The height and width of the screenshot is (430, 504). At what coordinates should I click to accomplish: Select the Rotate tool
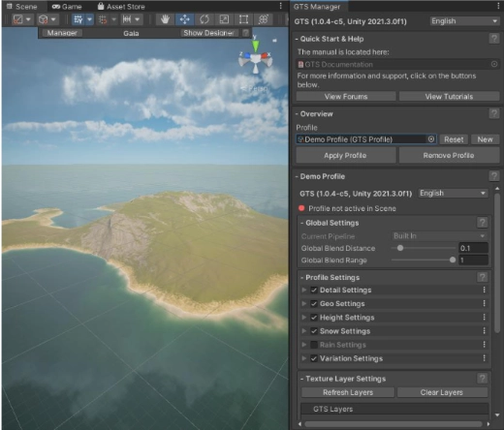(x=205, y=19)
